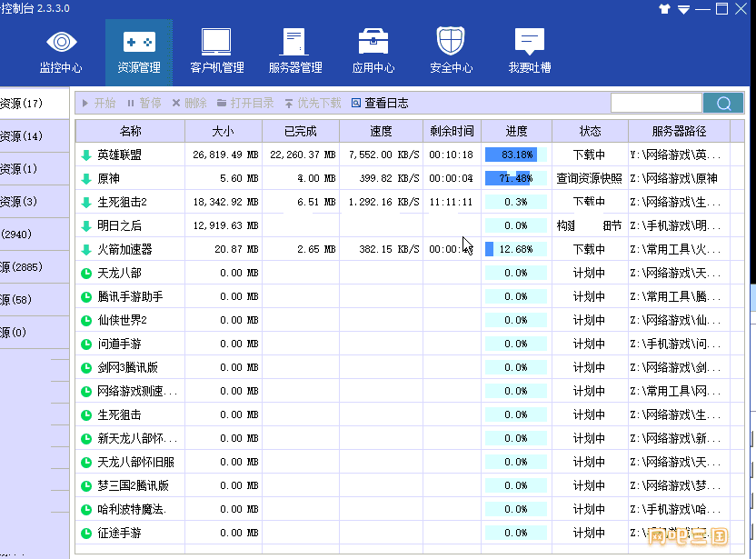Viewport: 756px width, 559px height.
Task: Select the 资源管理 resource management tab
Action: [139, 52]
